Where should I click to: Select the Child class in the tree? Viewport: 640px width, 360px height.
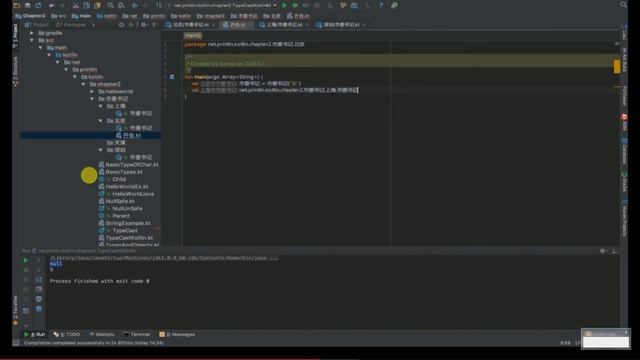(x=113, y=179)
